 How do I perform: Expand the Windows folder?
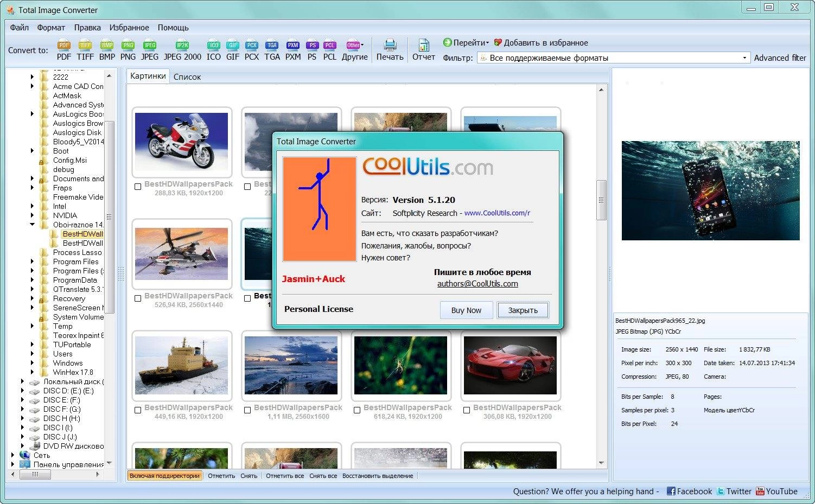tap(32, 363)
